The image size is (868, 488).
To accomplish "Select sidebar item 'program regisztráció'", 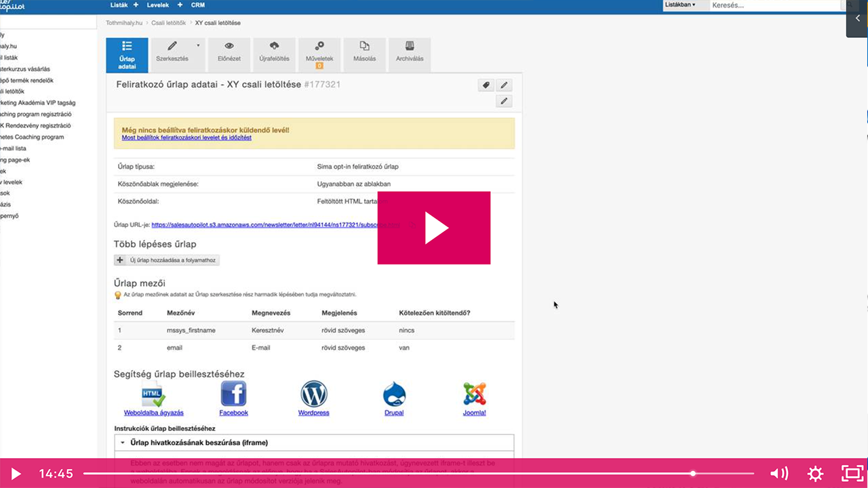I will [35, 115].
